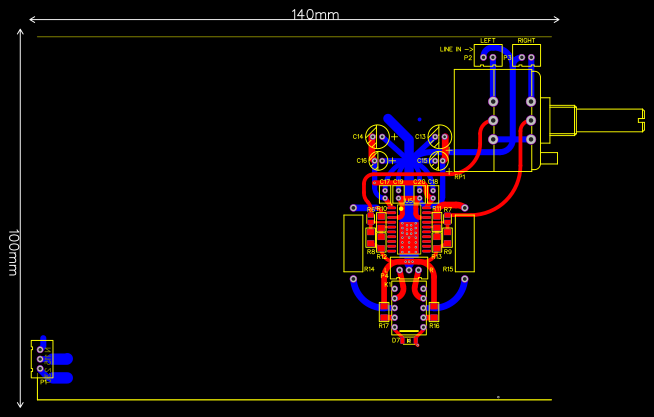Select the P2 LEFT line-in connector

pyautogui.click(x=488, y=57)
